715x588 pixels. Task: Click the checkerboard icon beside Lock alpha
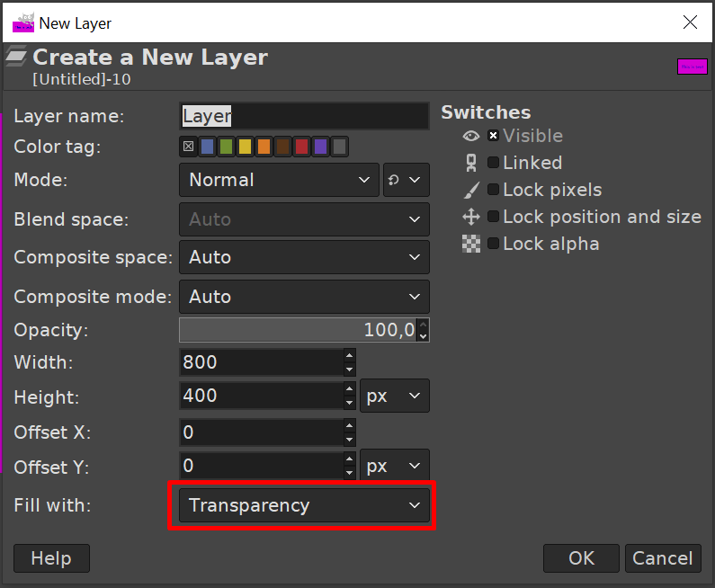471,244
